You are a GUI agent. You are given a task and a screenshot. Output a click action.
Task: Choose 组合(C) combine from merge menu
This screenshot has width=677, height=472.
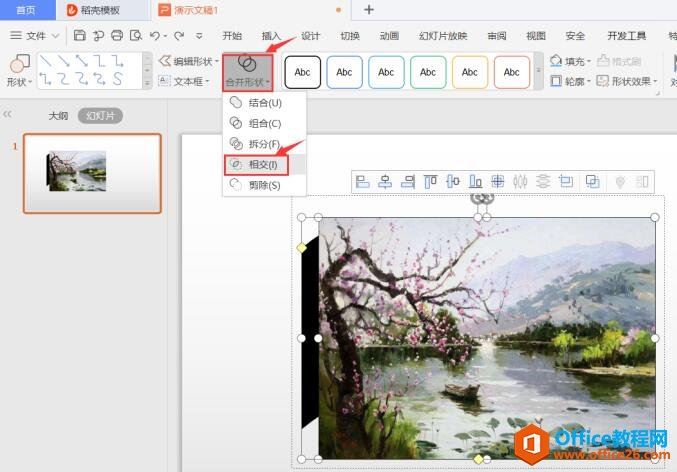coord(265,124)
